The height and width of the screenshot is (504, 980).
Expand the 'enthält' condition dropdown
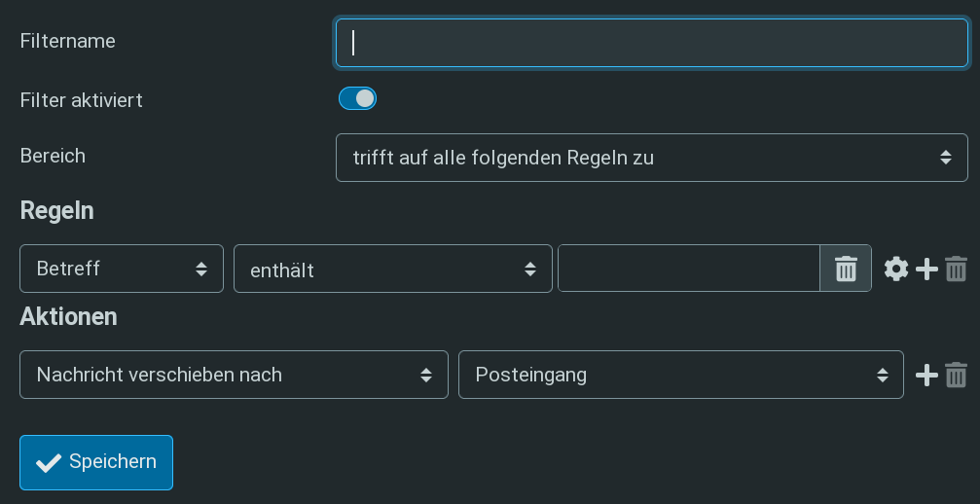click(392, 269)
